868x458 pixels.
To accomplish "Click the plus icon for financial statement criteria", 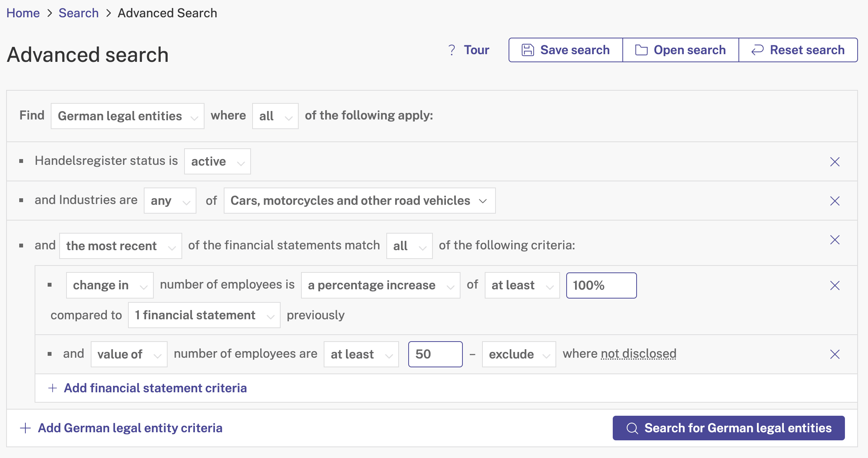I will point(53,388).
